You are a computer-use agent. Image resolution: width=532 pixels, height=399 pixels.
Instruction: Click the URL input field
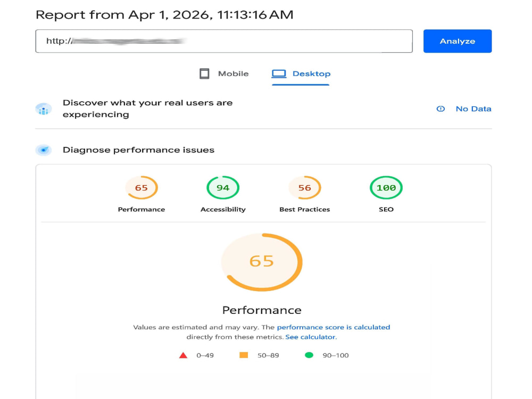(x=224, y=41)
